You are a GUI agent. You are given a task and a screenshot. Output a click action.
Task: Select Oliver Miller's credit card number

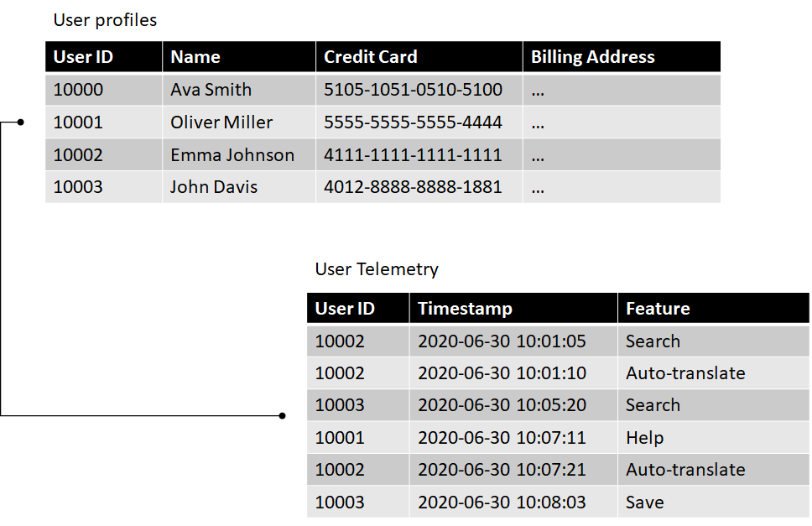(x=413, y=122)
